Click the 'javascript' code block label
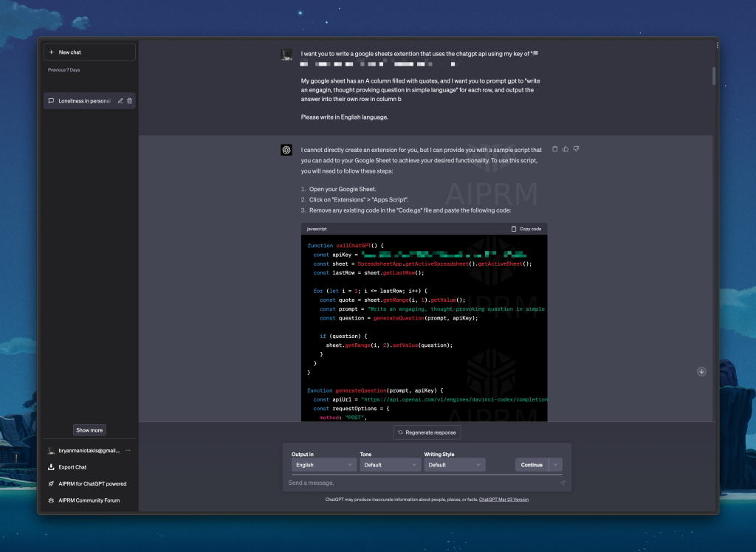This screenshot has height=552, width=756. (317, 229)
